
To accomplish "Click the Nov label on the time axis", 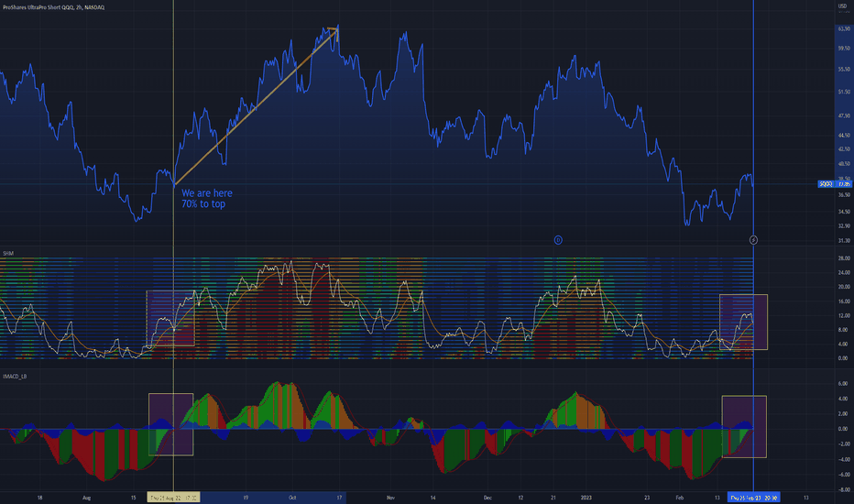I will [x=390, y=498].
